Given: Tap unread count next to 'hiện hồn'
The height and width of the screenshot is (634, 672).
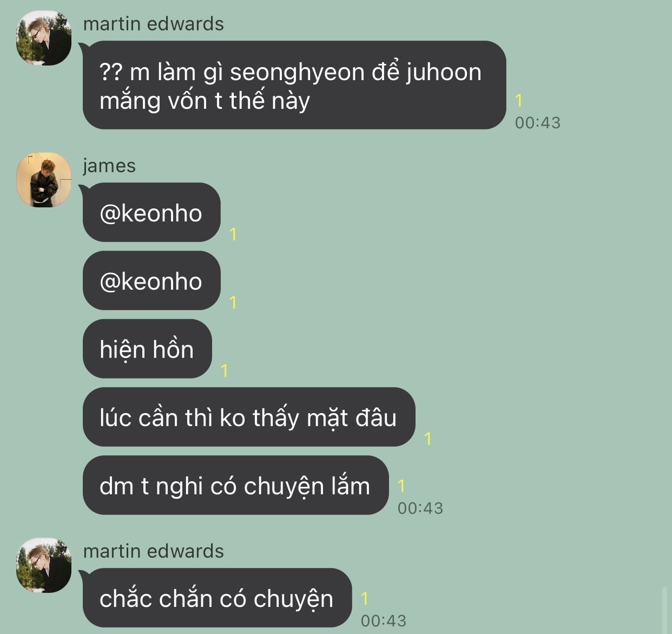Looking at the screenshot, I should (x=225, y=371).
